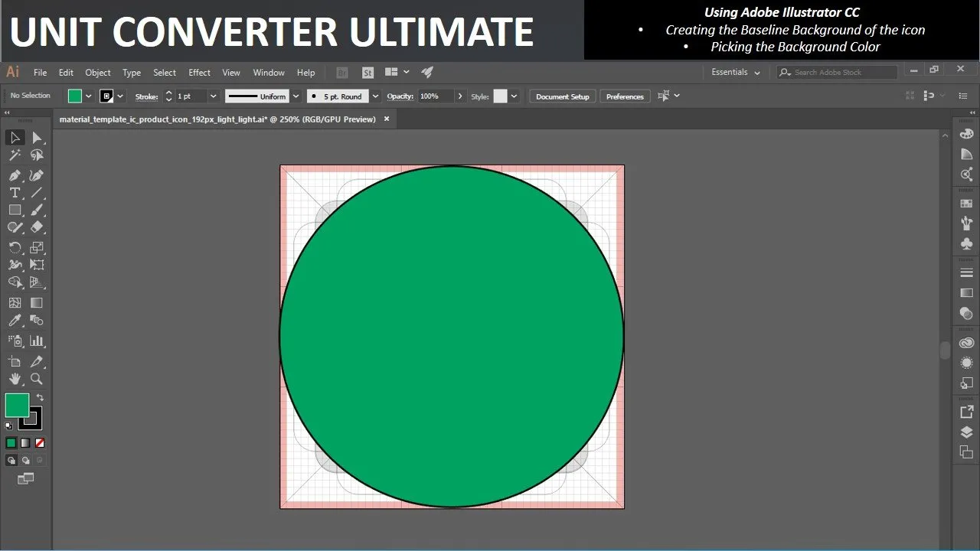Open the Brushes panel icon
Viewport: 980px width, 551px height.
[966, 223]
